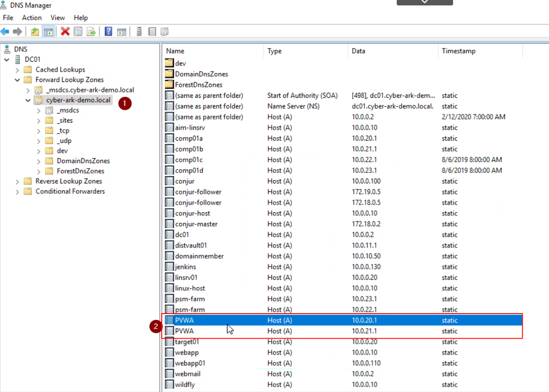The width and height of the screenshot is (549, 392).
Task: Click the Forward Lookup Zones folder icon
Action: 27,79
